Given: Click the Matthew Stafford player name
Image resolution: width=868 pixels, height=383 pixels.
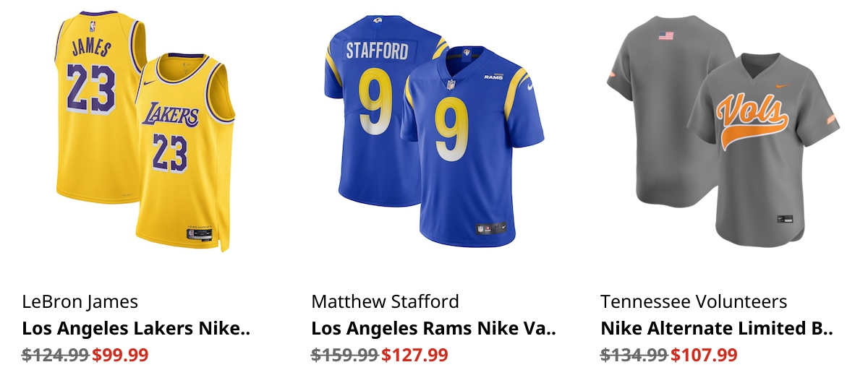Looking at the screenshot, I should pyautogui.click(x=385, y=301).
